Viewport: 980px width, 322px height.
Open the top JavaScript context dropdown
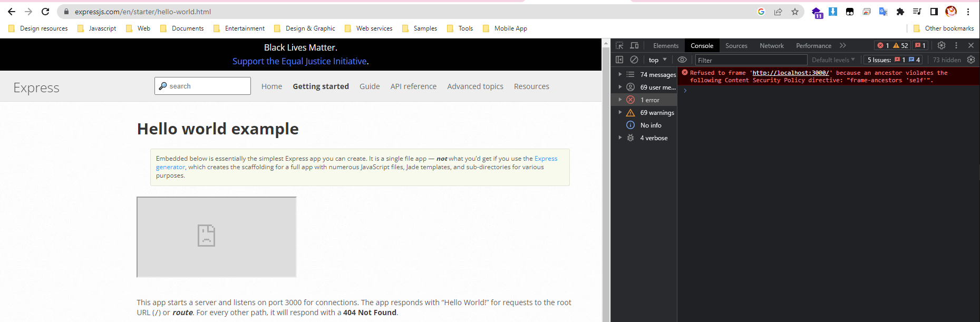click(657, 60)
